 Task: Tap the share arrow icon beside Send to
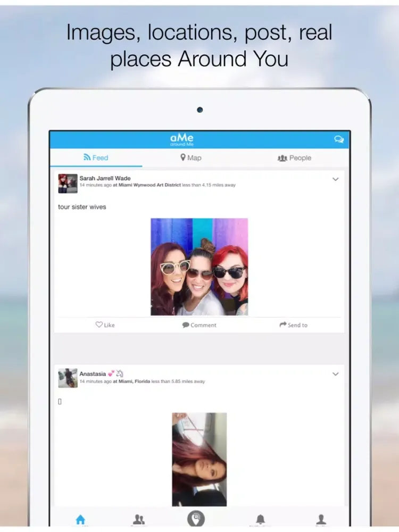point(283,325)
